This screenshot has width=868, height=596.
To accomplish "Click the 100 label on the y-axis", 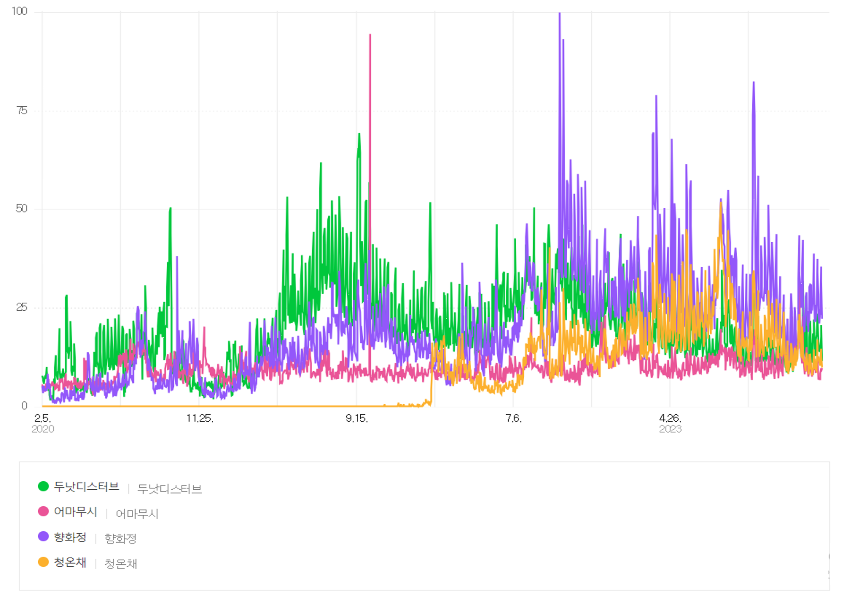I will 20,11.
